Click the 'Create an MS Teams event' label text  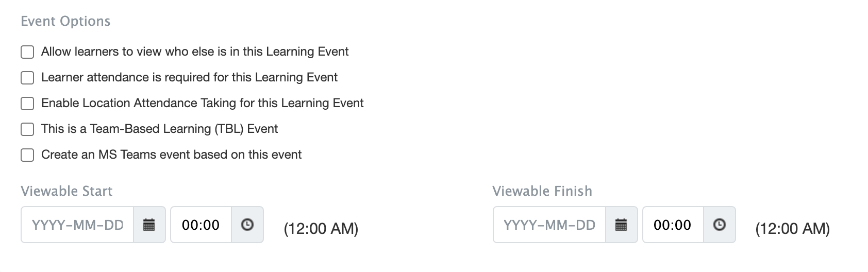[171, 155]
